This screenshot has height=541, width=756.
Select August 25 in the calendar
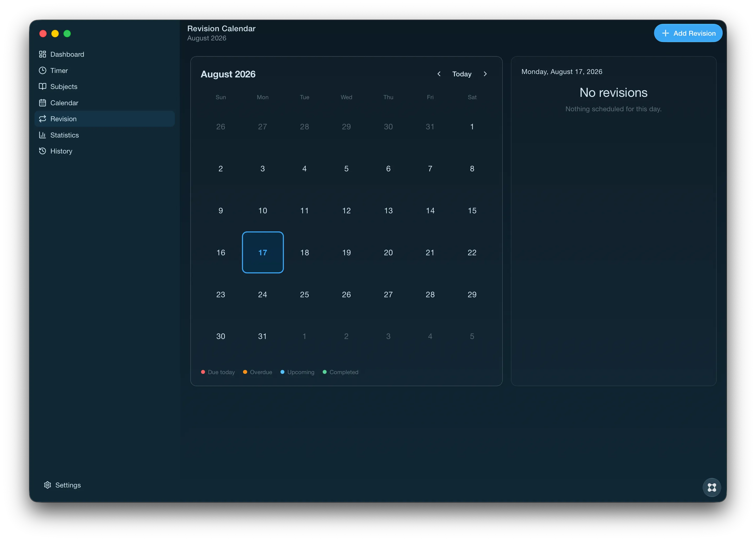point(304,294)
